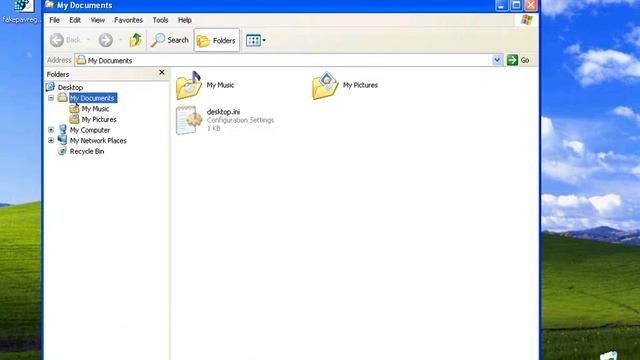Open the Edit menu
The height and width of the screenshot is (360, 640).
tap(75, 20)
